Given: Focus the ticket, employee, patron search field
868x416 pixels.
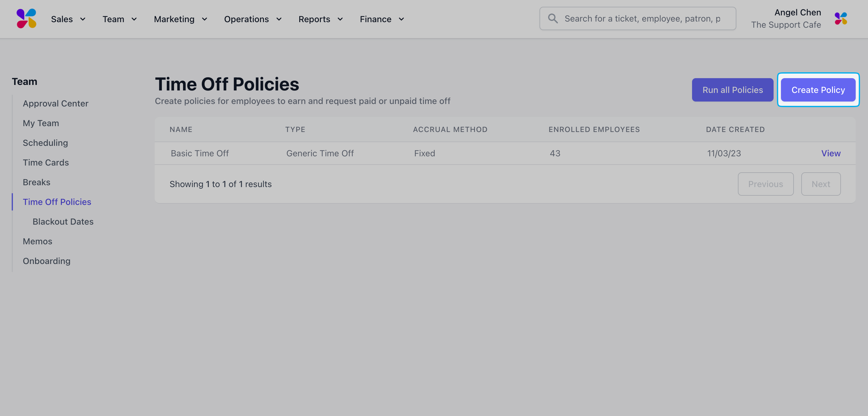Looking at the screenshot, I should (x=638, y=18).
